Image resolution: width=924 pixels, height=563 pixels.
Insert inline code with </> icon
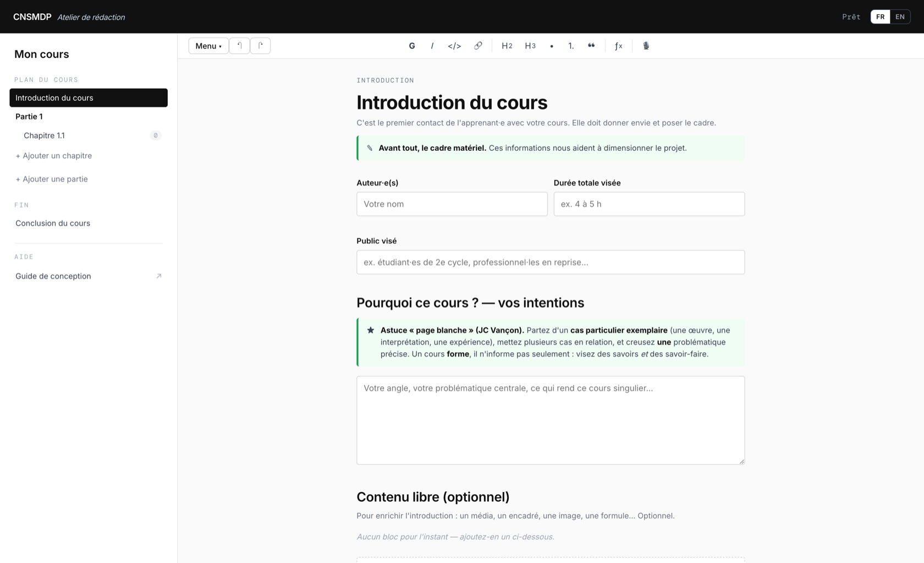454,46
